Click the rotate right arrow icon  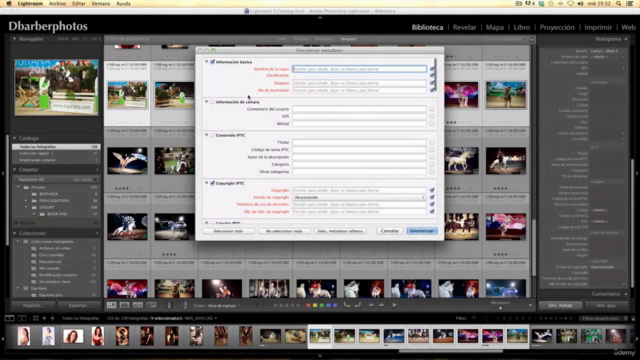coord(358,305)
